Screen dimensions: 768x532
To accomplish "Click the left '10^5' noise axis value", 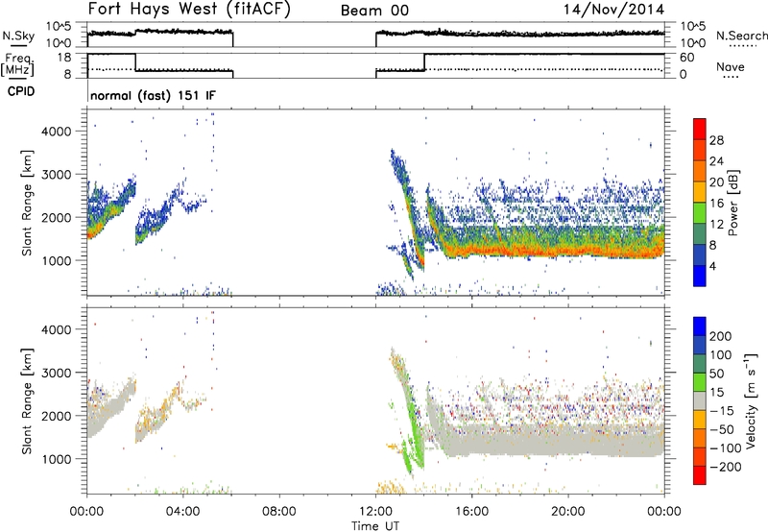I will tap(59, 27).
